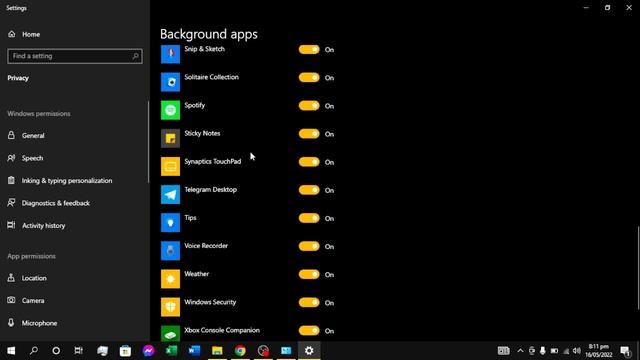The height and width of the screenshot is (360, 640).
Task: Click the Voice Recorder app icon
Action: (170, 251)
